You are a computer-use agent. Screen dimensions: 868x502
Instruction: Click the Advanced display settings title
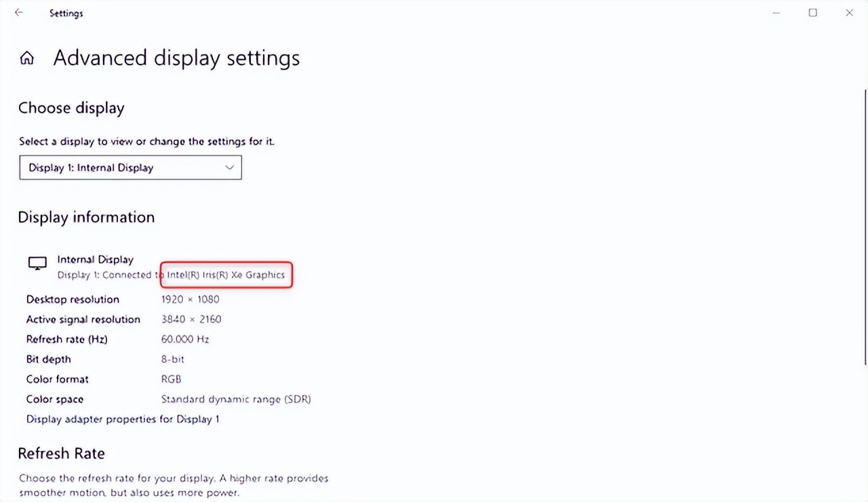176,58
